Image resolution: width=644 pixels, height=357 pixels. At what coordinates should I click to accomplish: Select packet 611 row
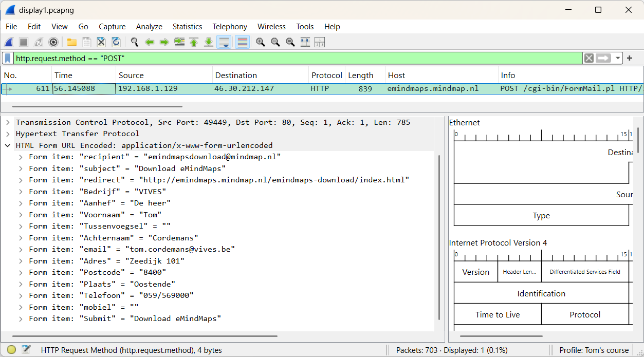(x=322, y=89)
